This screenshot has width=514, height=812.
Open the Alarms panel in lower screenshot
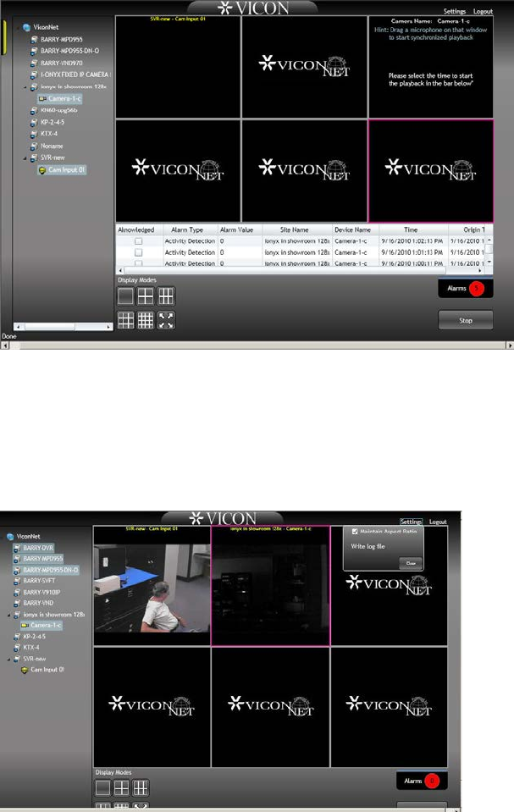click(422, 781)
